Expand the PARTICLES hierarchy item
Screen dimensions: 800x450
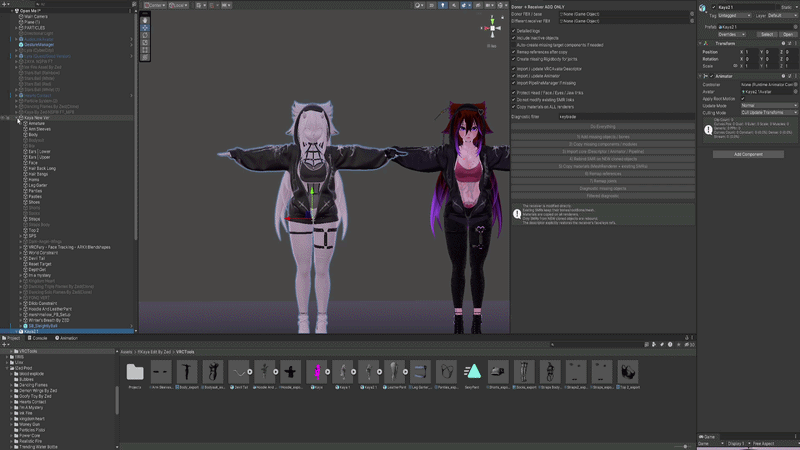click(x=16, y=28)
